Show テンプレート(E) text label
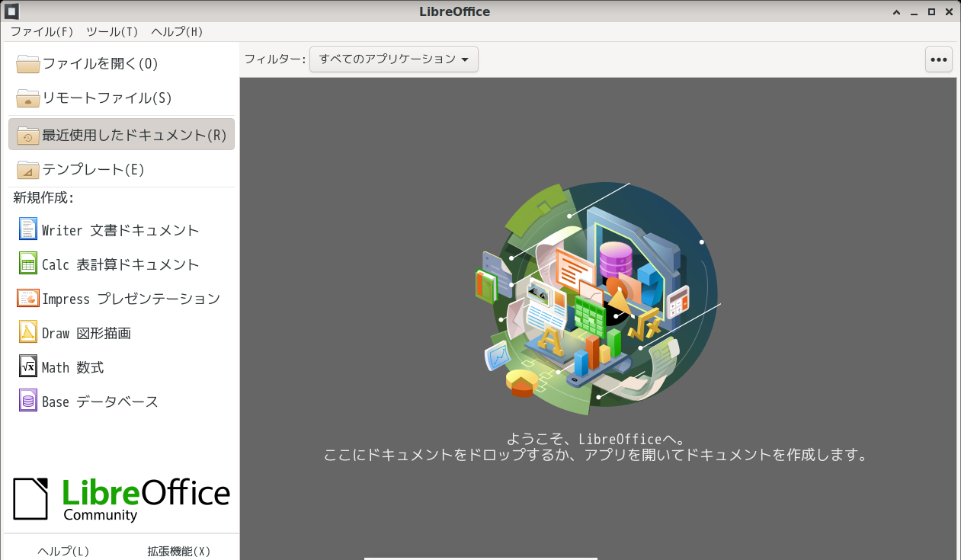The height and width of the screenshot is (560, 961). [93, 170]
